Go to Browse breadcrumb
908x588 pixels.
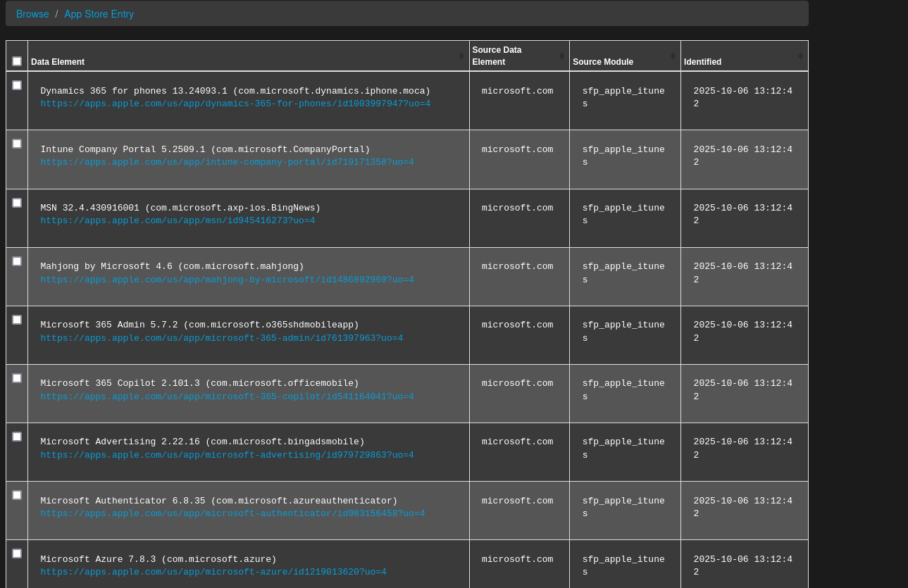coord(32,14)
